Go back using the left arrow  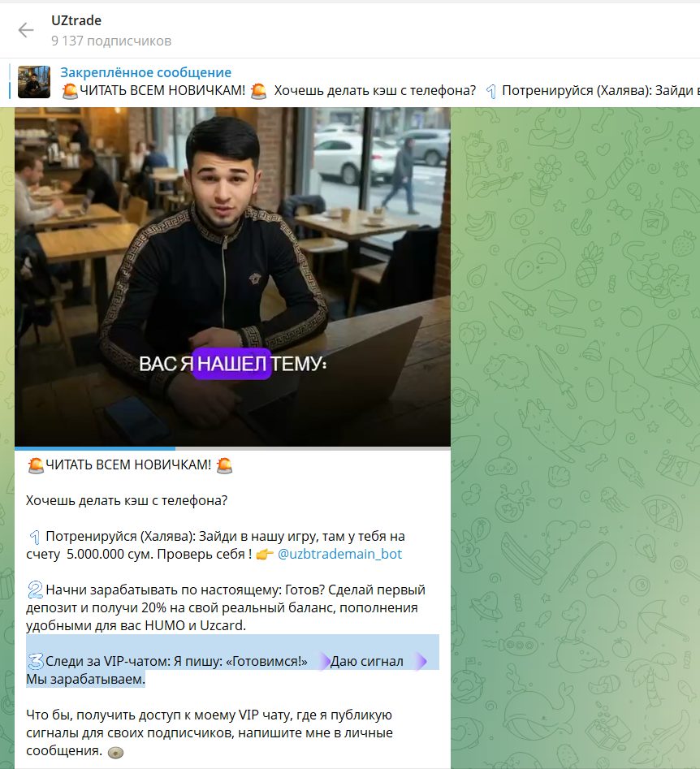(x=25, y=30)
